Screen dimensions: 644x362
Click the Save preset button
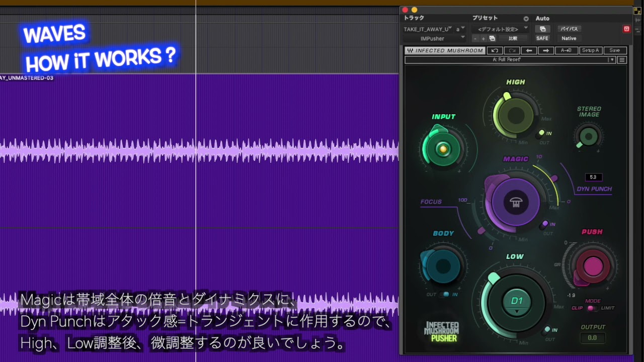pos(615,50)
